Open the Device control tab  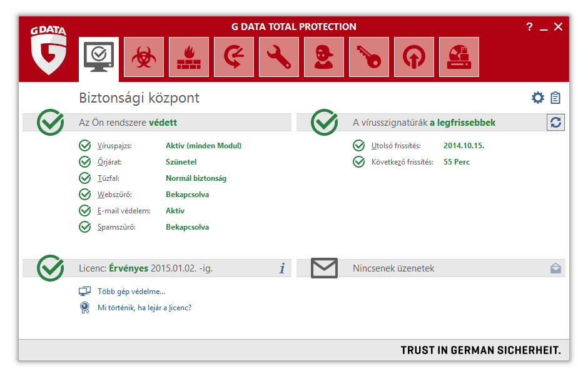click(x=459, y=57)
